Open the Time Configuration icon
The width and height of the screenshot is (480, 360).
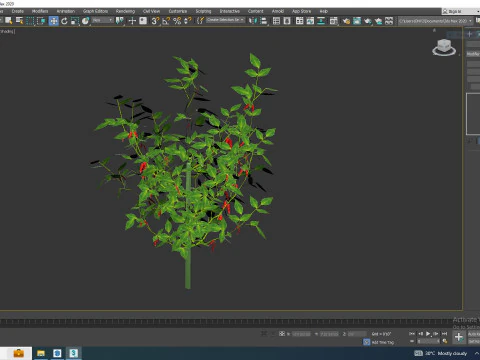click(445, 341)
